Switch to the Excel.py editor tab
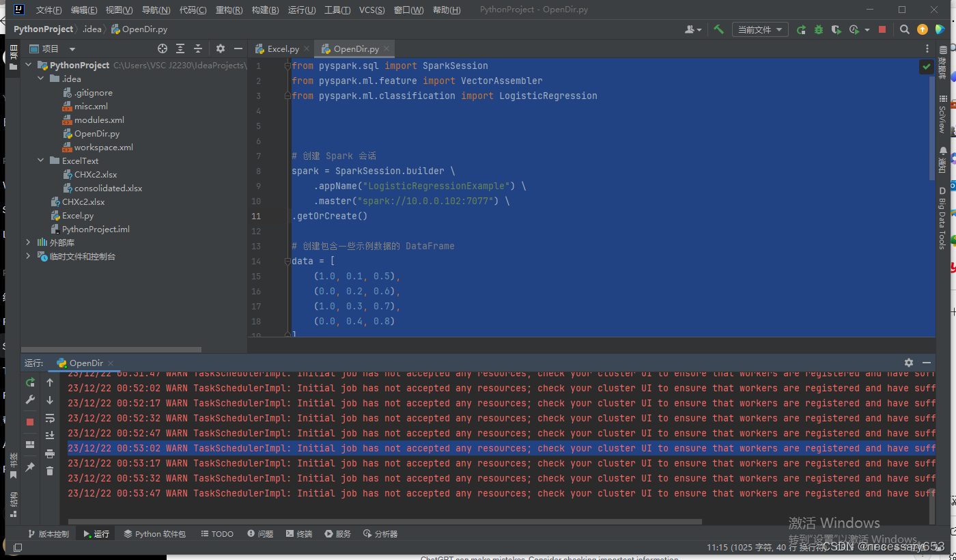956x560 pixels. click(283, 49)
